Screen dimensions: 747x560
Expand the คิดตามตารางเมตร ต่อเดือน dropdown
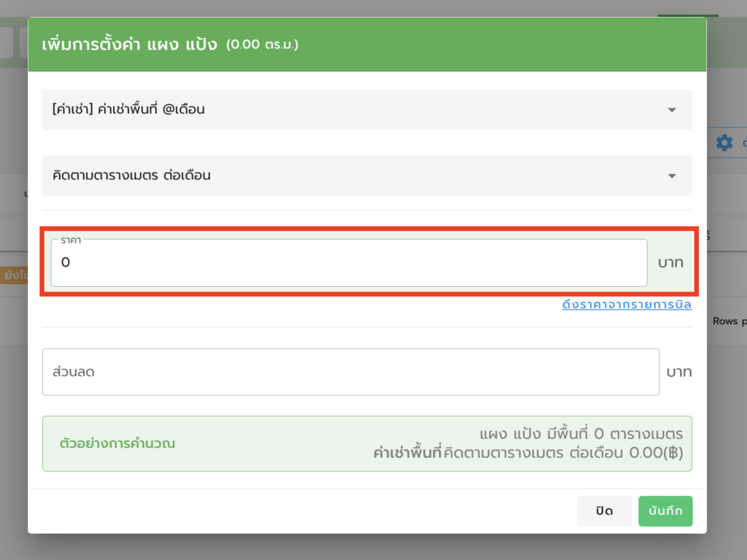(x=367, y=176)
